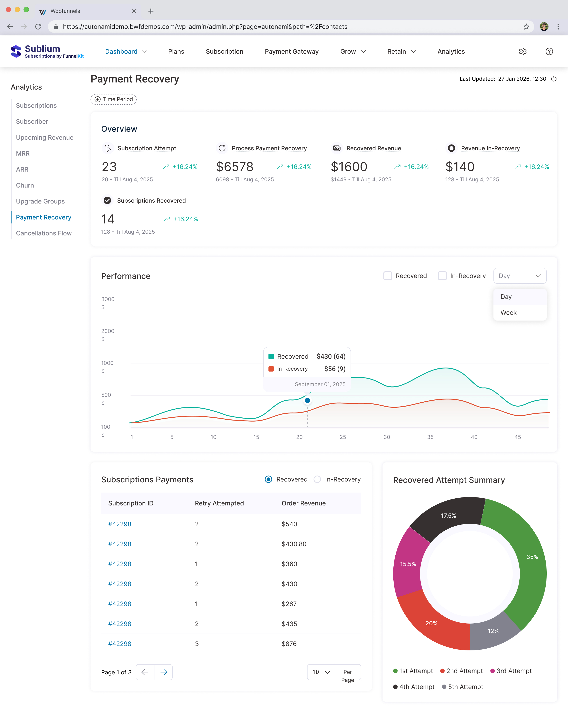
Task: Click the help question mark icon
Action: [549, 51]
